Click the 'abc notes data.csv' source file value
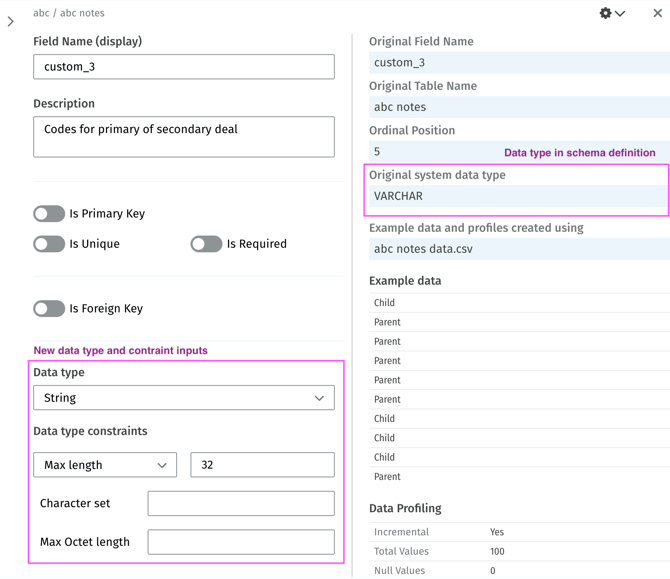The image size is (670, 579). click(519, 249)
